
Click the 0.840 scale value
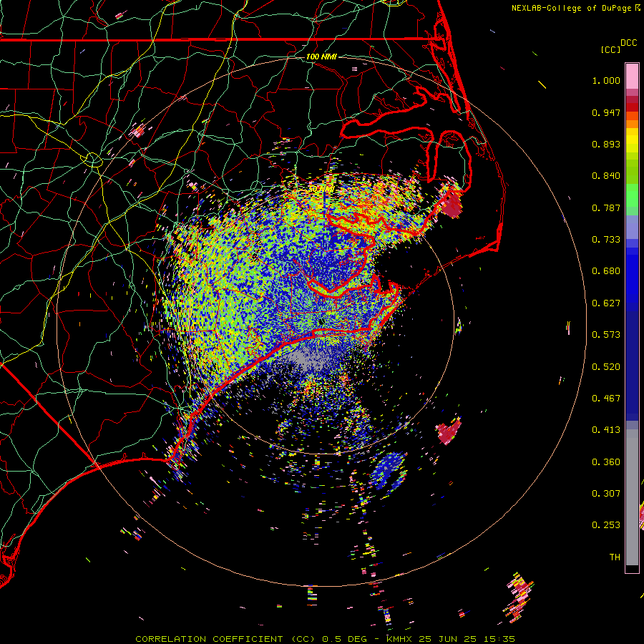click(606, 176)
